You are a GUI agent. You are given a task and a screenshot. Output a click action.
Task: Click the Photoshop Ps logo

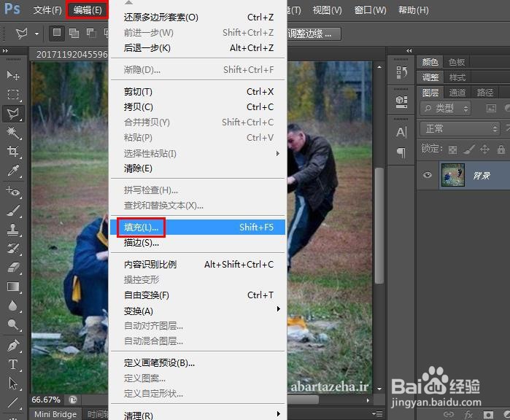(x=12, y=9)
